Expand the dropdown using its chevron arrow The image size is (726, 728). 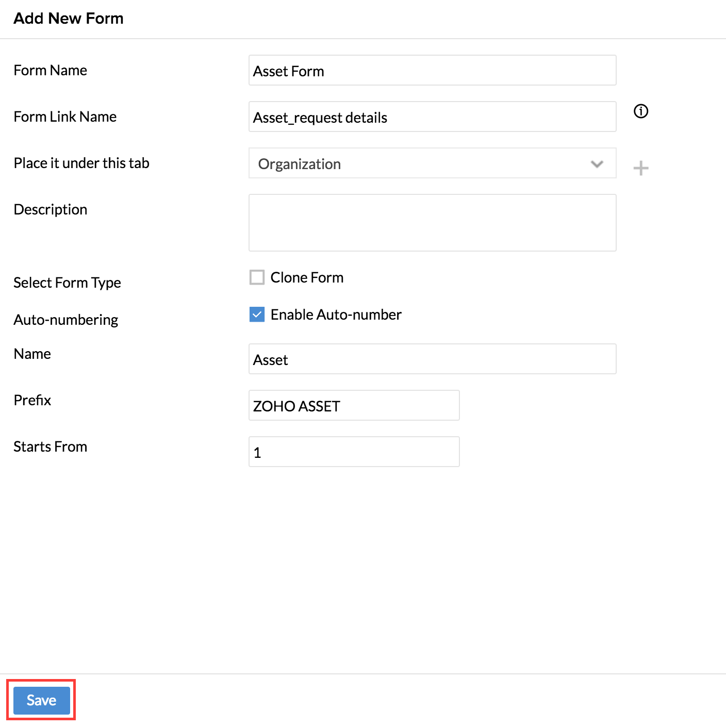tap(597, 164)
